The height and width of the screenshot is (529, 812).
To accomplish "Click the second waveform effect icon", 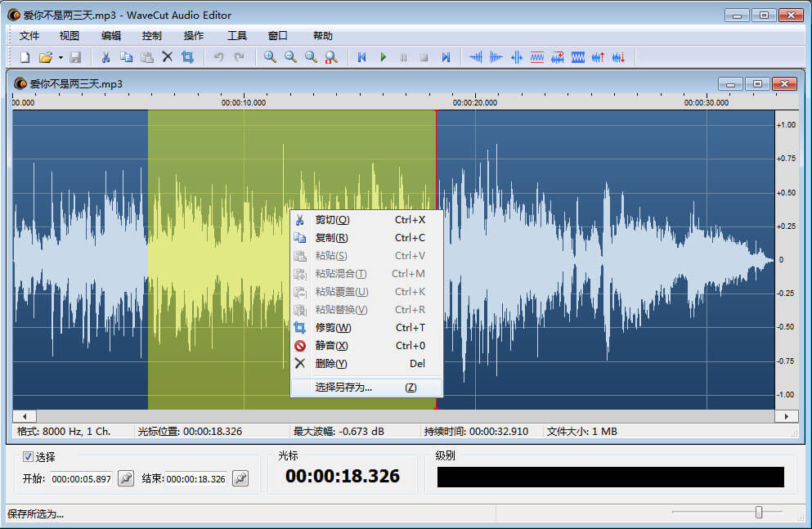I will 496,57.
